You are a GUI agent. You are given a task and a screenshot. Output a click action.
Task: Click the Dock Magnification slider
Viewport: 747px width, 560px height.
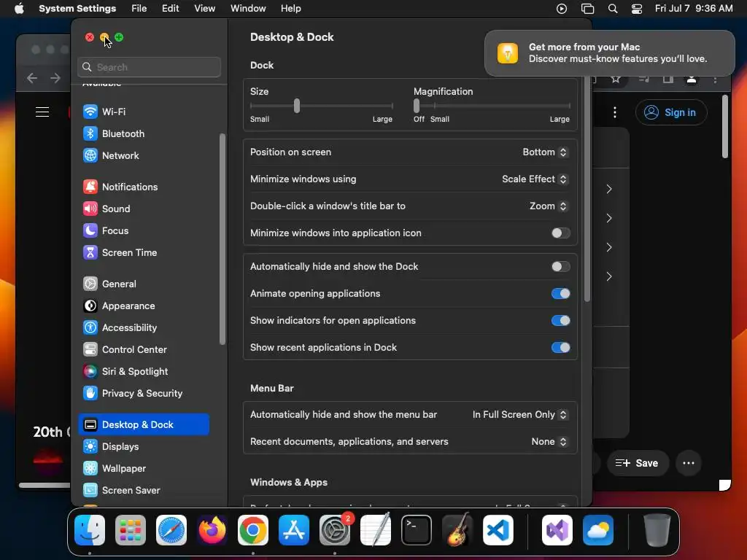coord(492,106)
